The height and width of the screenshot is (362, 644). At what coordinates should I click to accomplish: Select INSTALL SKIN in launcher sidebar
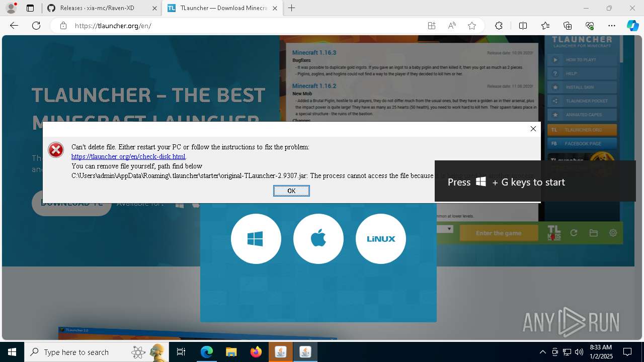tap(582, 87)
